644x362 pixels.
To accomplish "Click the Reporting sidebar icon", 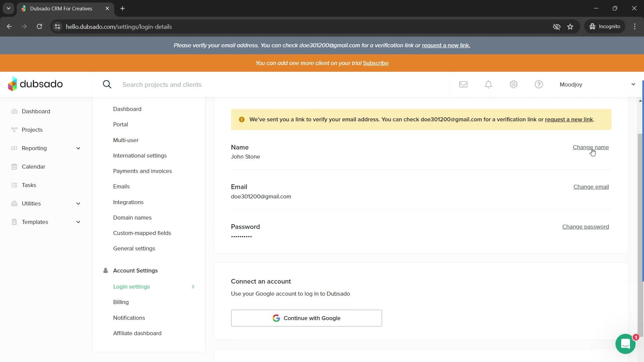I will [x=14, y=148].
